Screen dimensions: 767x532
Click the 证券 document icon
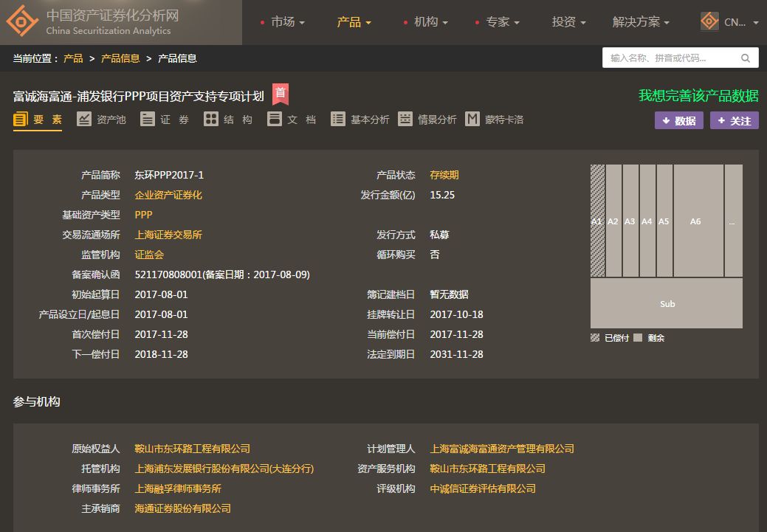click(148, 120)
